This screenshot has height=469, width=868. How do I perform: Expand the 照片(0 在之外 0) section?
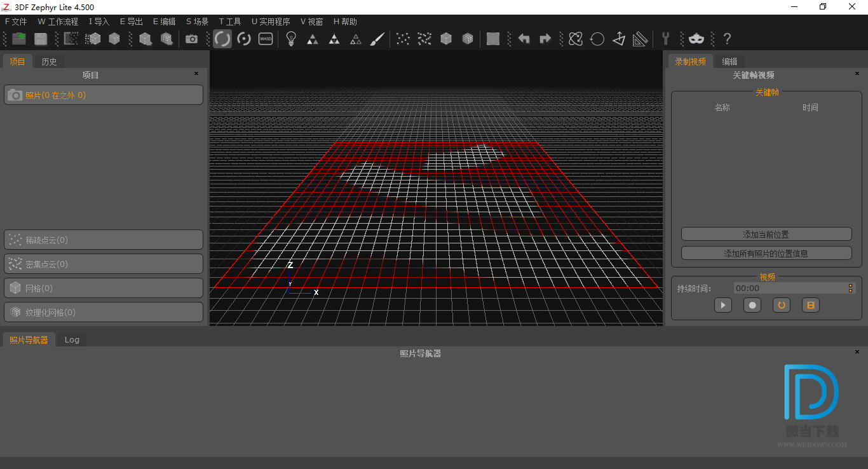(x=104, y=95)
